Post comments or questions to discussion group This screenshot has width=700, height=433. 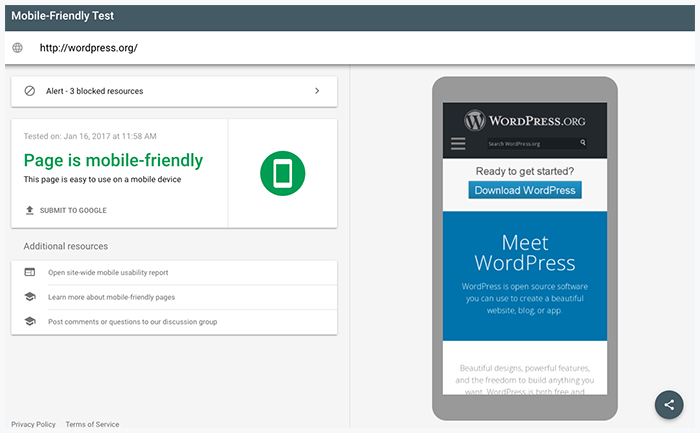[x=132, y=322]
